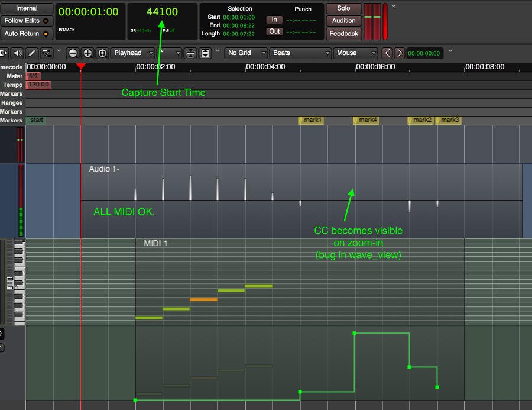The width and height of the screenshot is (532, 410).
Task: Toggle the Follow Edits option
Action: (27, 21)
